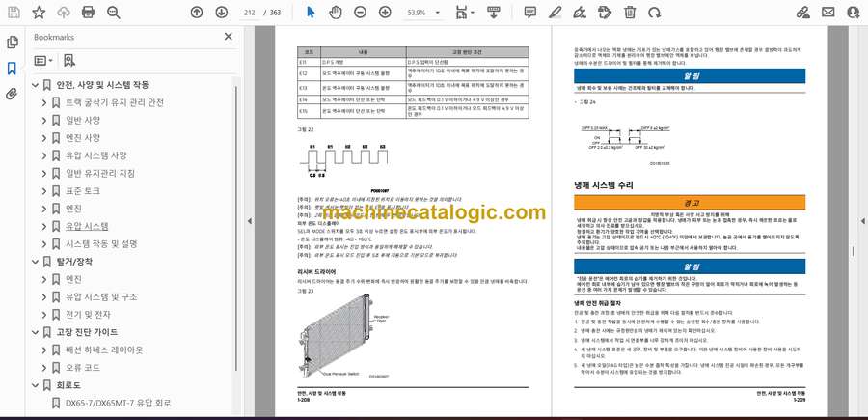Open the 시스템 작동 및 설명 bookmark
This screenshot has width=868, height=420.
pos(101,244)
